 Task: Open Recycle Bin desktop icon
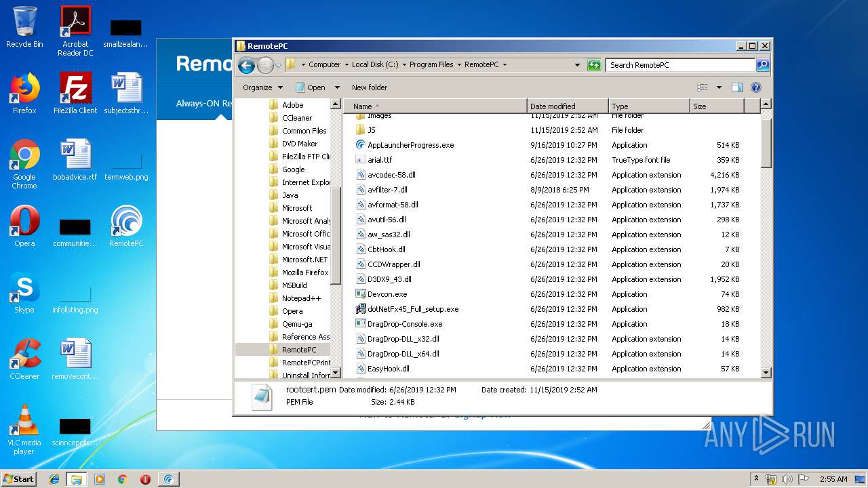pyautogui.click(x=24, y=28)
